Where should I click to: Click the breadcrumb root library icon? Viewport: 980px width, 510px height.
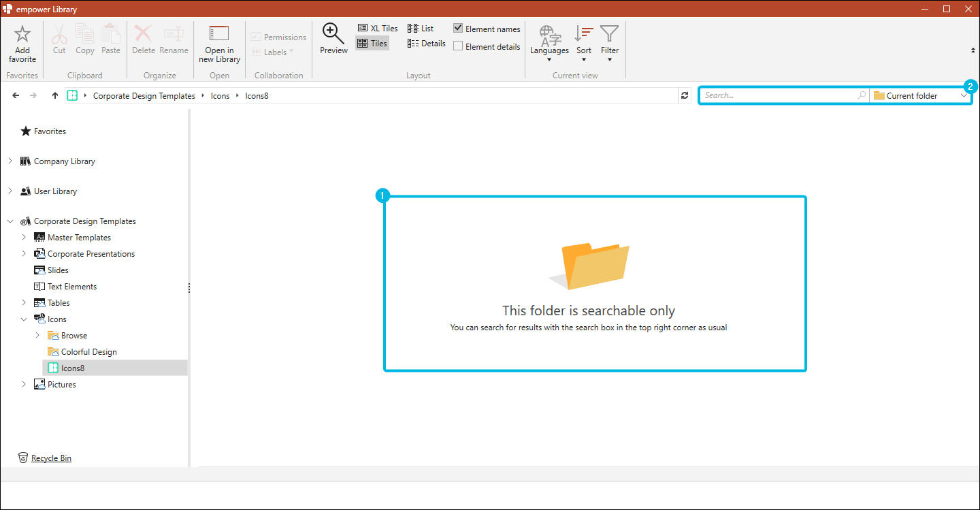(x=72, y=96)
